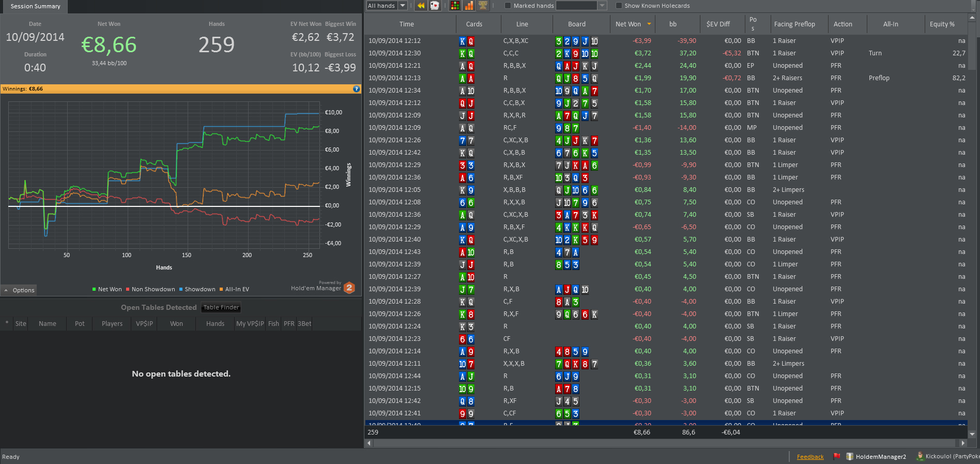Screen dimensions: 980x464
Task: Click the Winnings: €8,66 orange bar
Action: (x=180, y=89)
